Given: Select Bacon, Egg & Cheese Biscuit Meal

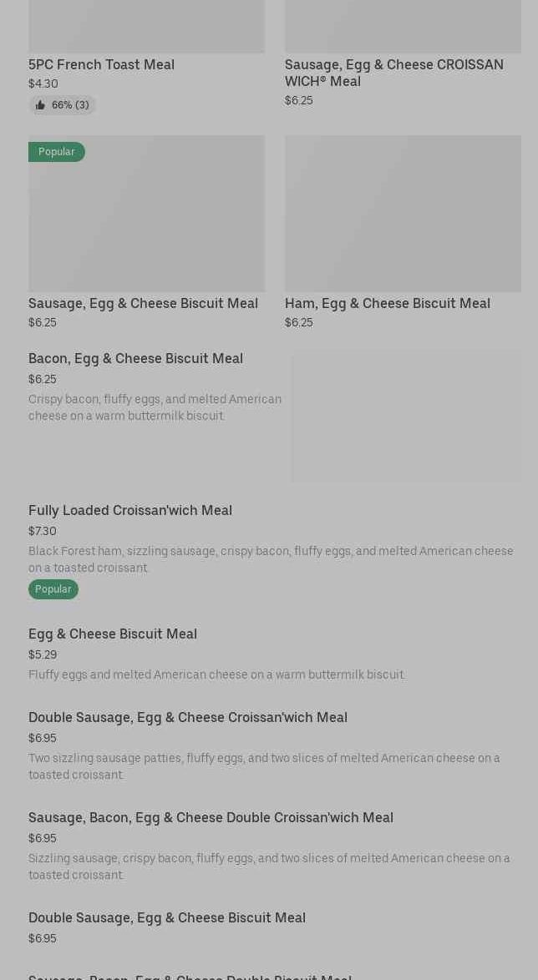Looking at the screenshot, I should click(x=135, y=358).
